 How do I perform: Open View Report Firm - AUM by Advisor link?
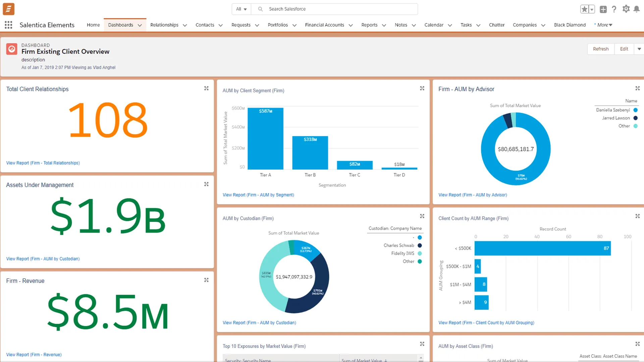473,195
